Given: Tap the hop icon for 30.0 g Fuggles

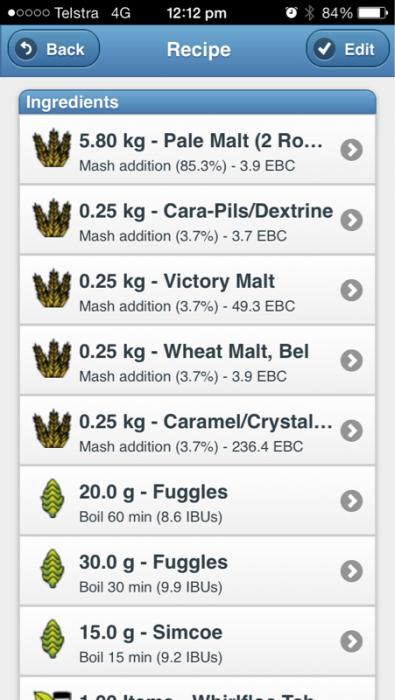Looking at the screenshot, I should pyautogui.click(x=52, y=569).
